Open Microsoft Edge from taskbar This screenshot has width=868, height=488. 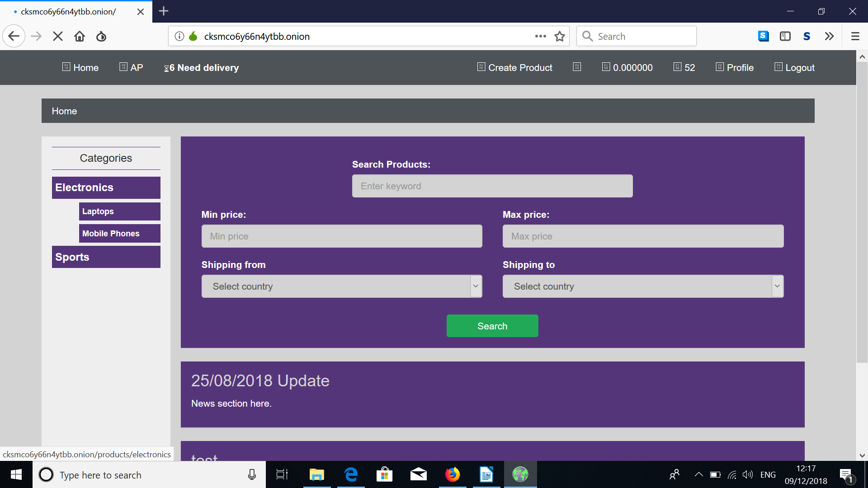pyautogui.click(x=351, y=474)
